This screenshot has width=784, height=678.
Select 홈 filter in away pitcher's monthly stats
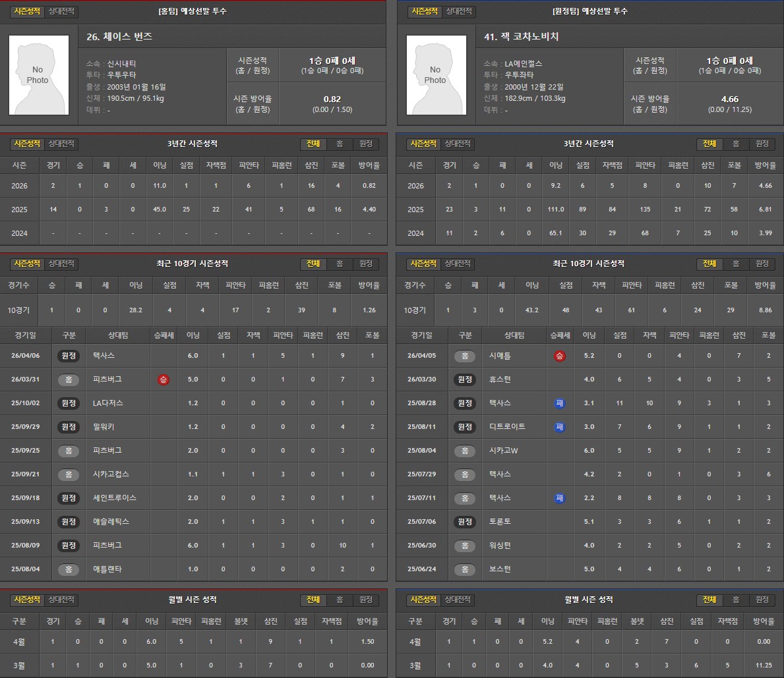[x=736, y=600]
